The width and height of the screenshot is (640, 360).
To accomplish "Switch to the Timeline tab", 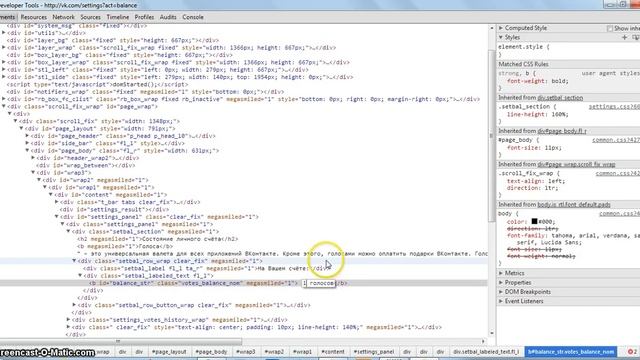I will click(118, 17).
